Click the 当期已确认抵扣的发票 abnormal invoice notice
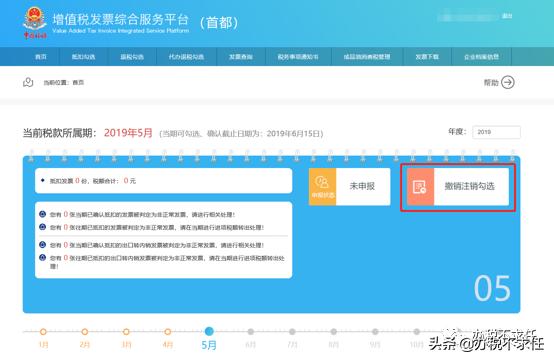This screenshot has height=361, width=554. [142, 214]
